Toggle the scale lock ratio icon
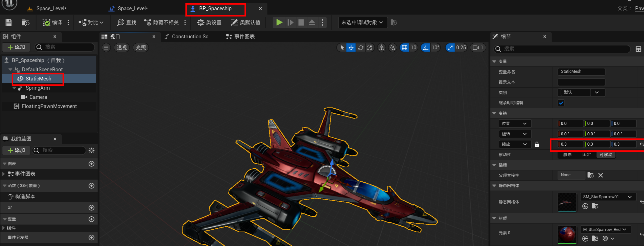 click(537, 144)
